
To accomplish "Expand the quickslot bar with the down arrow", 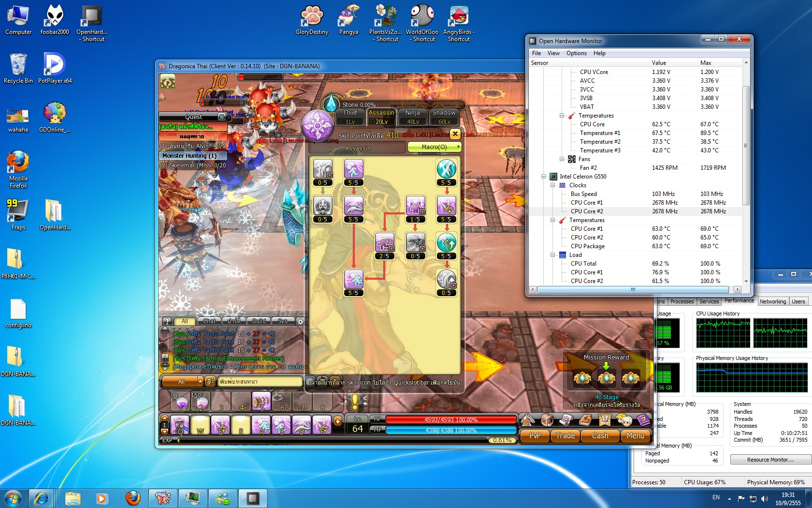I will [x=338, y=421].
